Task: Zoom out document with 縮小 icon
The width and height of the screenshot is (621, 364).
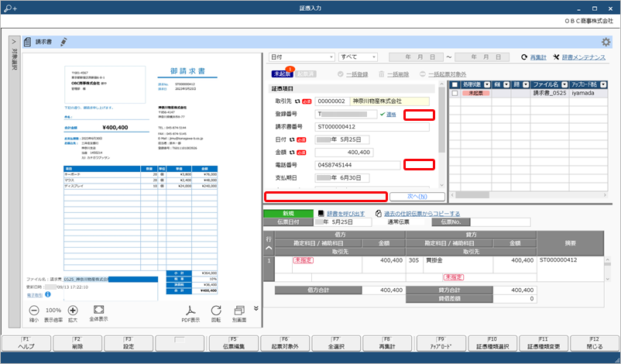Action: (34, 310)
